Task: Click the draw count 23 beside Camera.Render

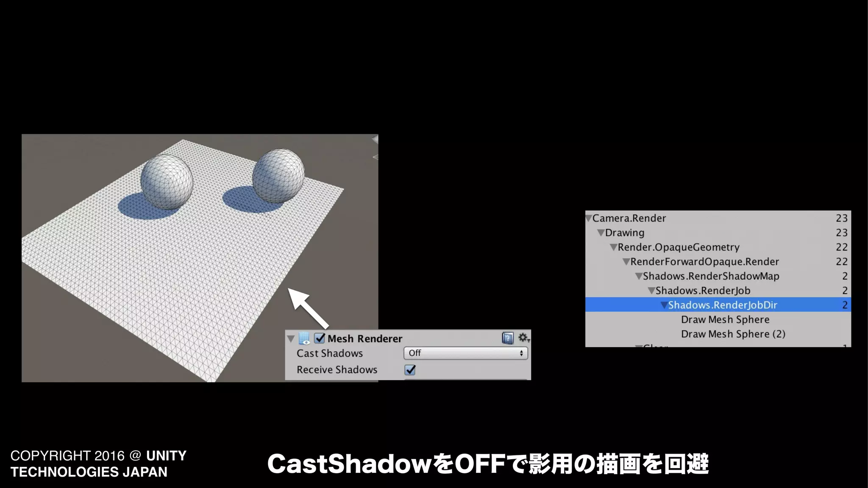Action: (x=842, y=218)
